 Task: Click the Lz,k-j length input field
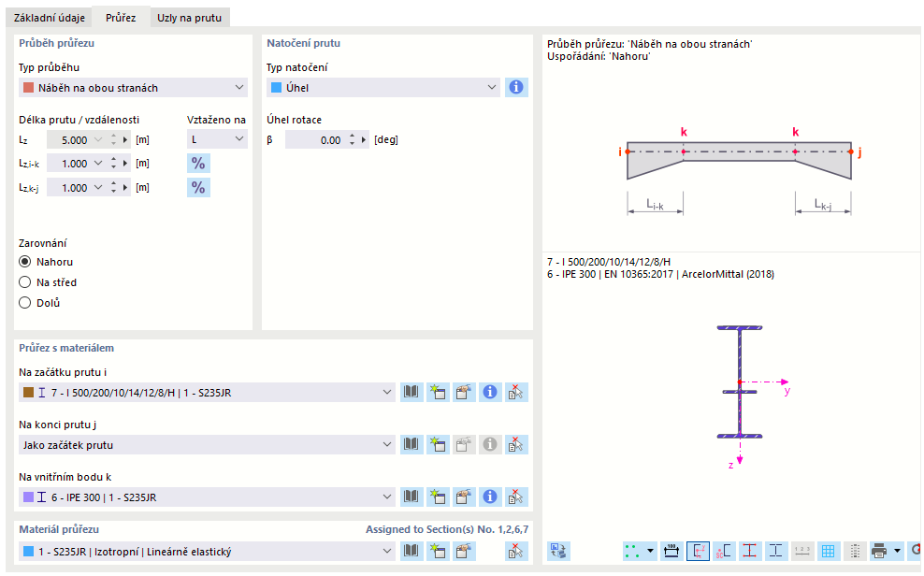tap(69, 187)
